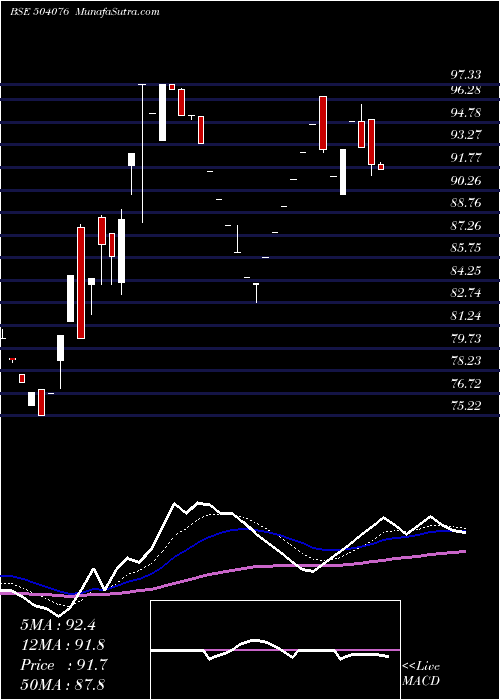
Task: Click the 81.24 price axis label
Action: [466, 316]
